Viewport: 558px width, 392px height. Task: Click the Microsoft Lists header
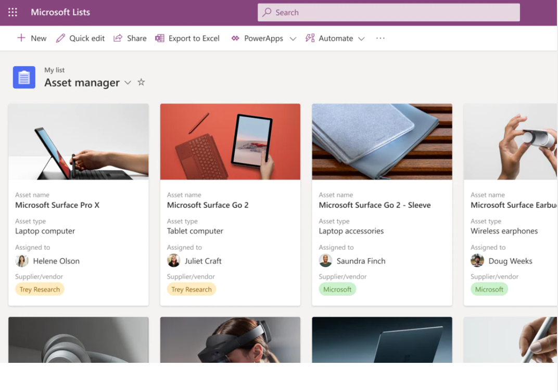click(60, 12)
